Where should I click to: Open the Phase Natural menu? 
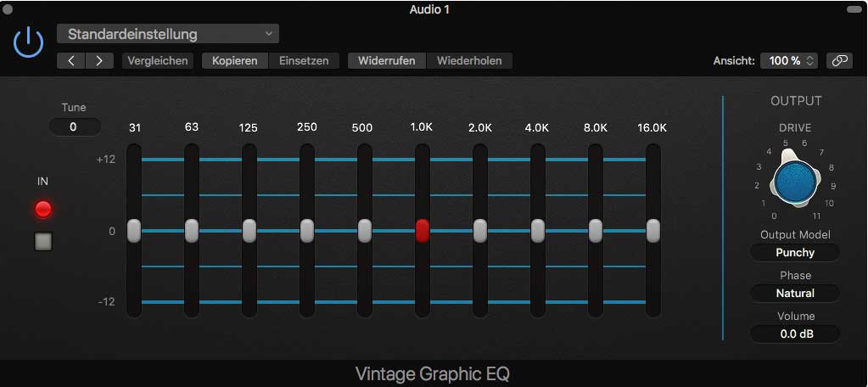[x=795, y=293]
